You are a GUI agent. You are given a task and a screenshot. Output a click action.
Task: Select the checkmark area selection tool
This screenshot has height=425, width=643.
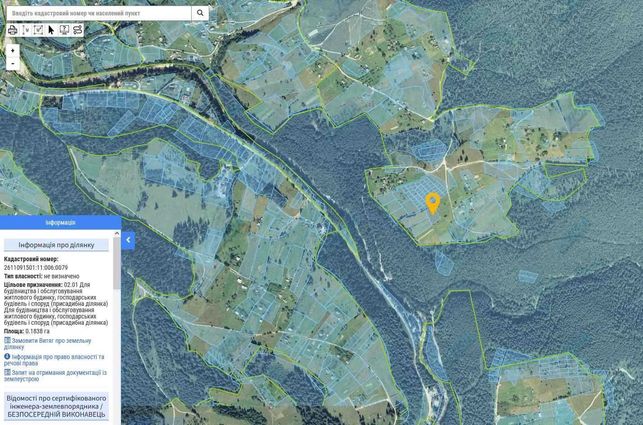(x=38, y=30)
